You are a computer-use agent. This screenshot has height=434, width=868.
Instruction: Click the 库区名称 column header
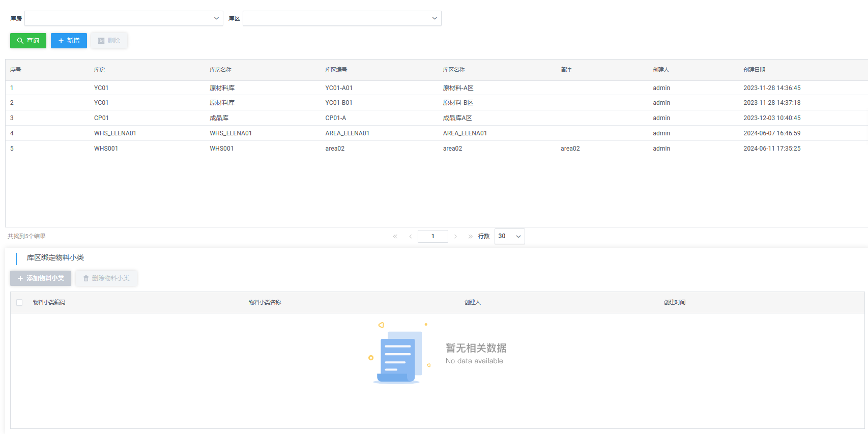pos(453,70)
